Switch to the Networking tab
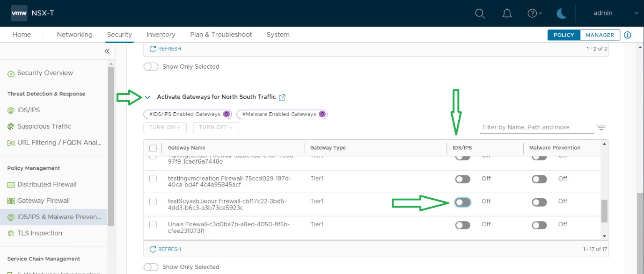 tap(74, 35)
